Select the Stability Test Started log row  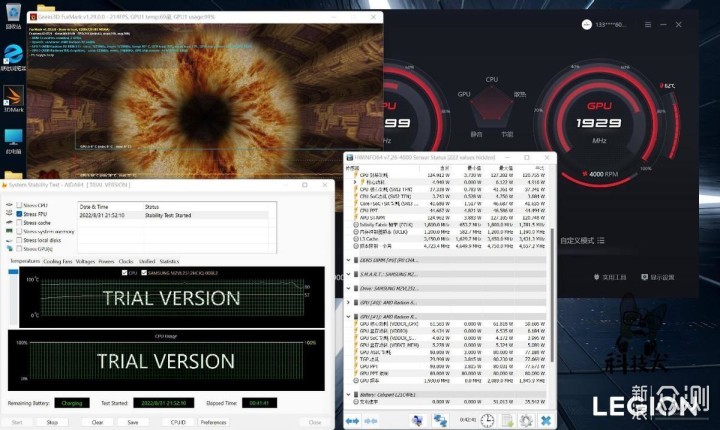[174, 215]
